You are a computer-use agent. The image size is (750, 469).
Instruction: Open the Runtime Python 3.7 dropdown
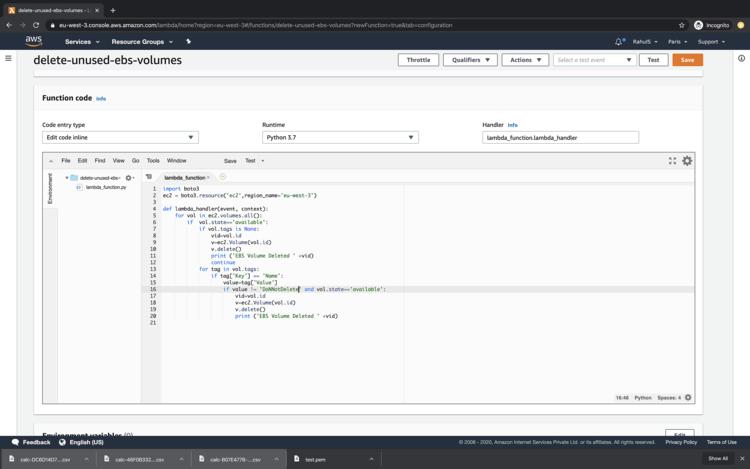(x=340, y=137)
